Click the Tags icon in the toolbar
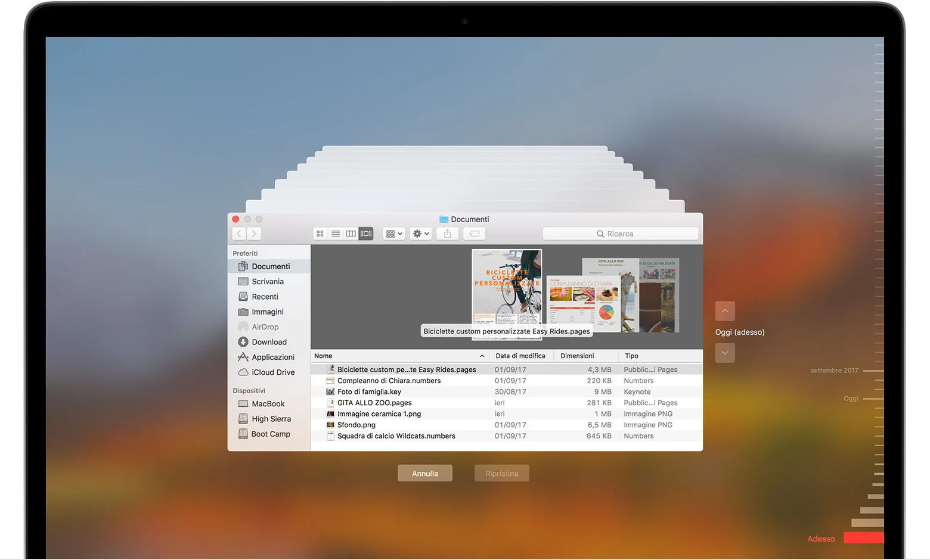The height and width of the screenshot is (560, 930). click(474, 234)
